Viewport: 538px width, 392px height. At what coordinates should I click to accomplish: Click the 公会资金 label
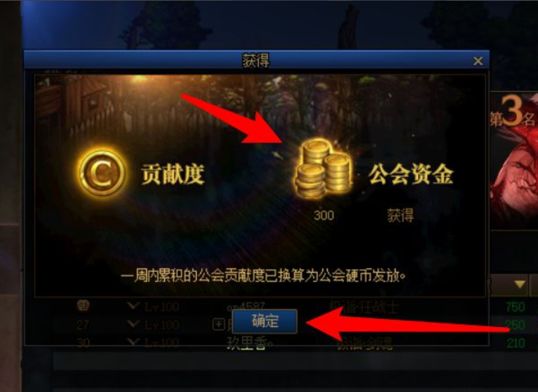pyautogui.click(x=411, y=174)
